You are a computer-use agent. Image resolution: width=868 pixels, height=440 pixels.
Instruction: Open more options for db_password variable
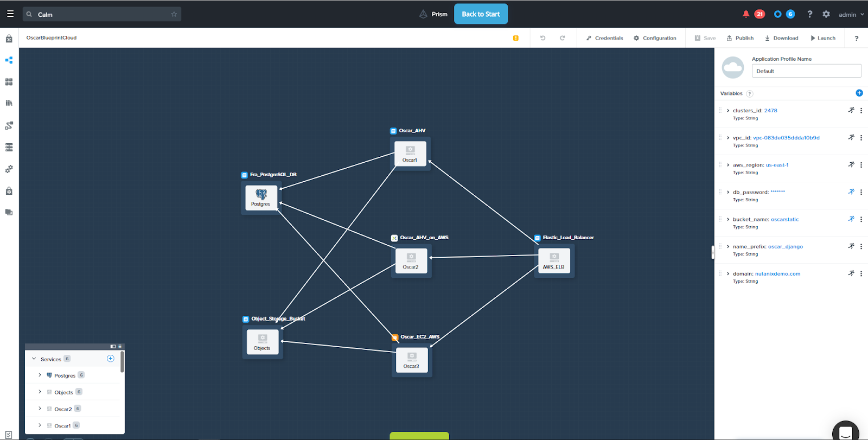coord(861,192)
